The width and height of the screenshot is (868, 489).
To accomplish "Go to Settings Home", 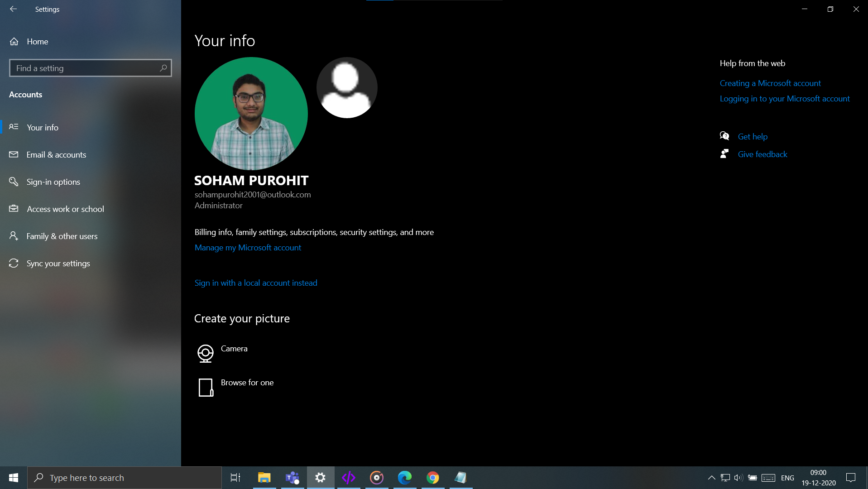I will [37, 41].
